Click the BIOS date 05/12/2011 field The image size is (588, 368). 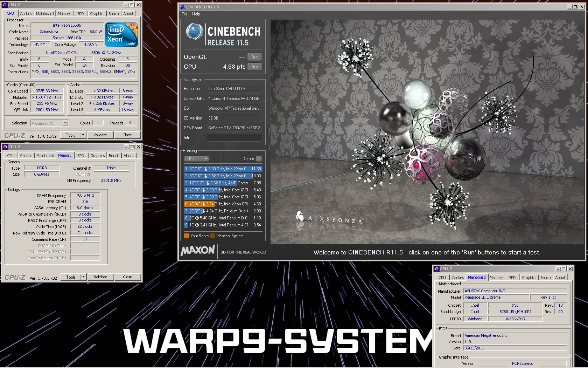click(515, 348)
